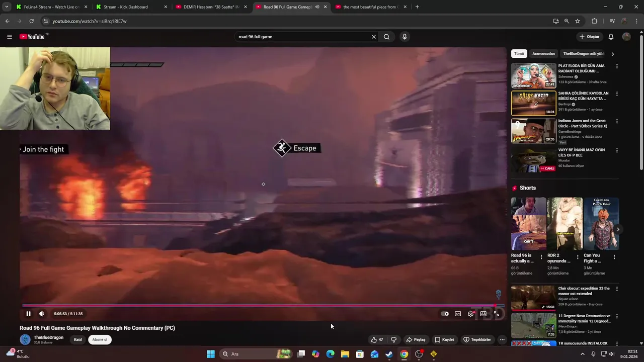Select the TheBlueDragon adlı yükleyici chip
This screenshot has width=644, height=362.
coord(584,54)
